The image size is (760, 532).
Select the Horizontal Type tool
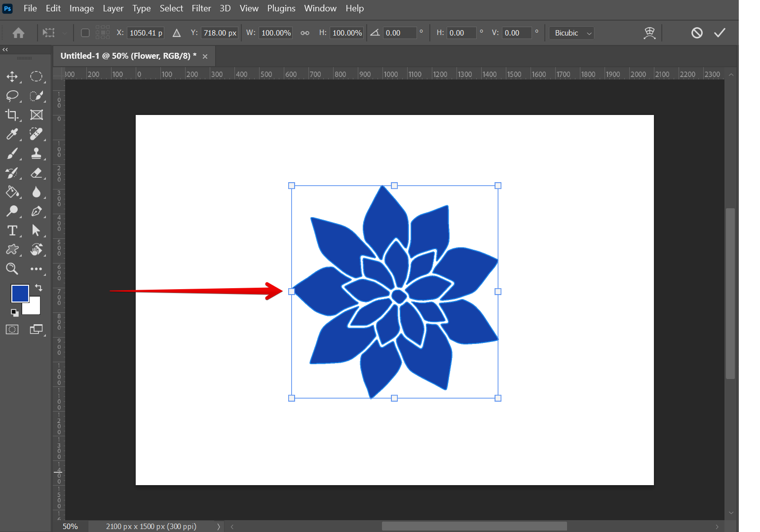[x=12, y=230]
